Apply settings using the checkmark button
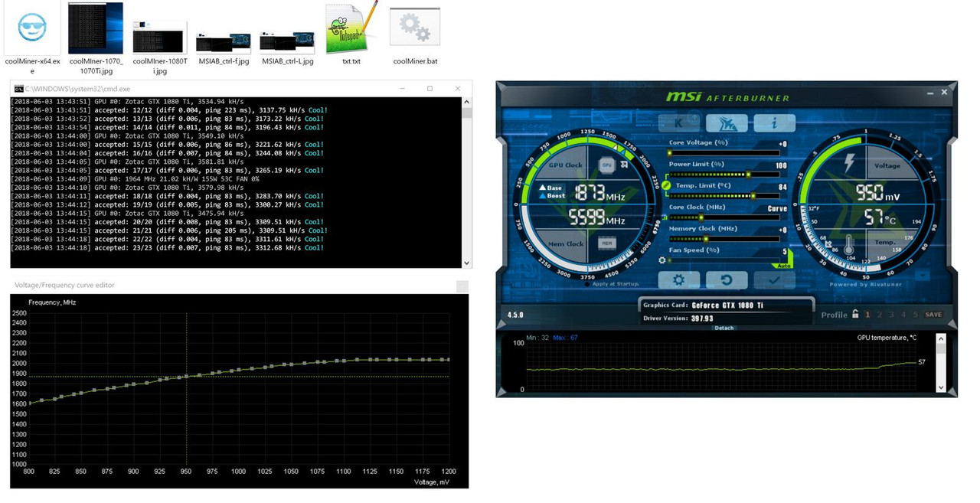This screenshot has height=503, width=980. click(x=774, y=280)
